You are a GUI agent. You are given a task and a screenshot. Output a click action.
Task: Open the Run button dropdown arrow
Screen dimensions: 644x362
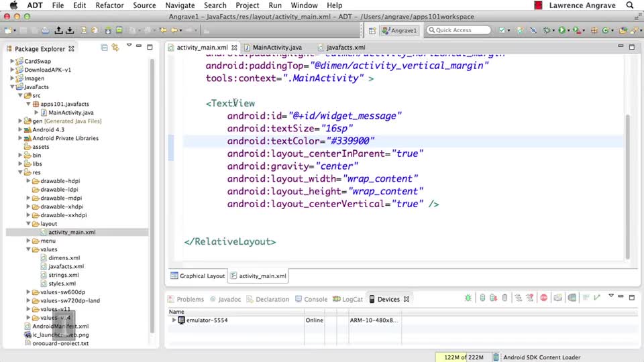[568, 30]
